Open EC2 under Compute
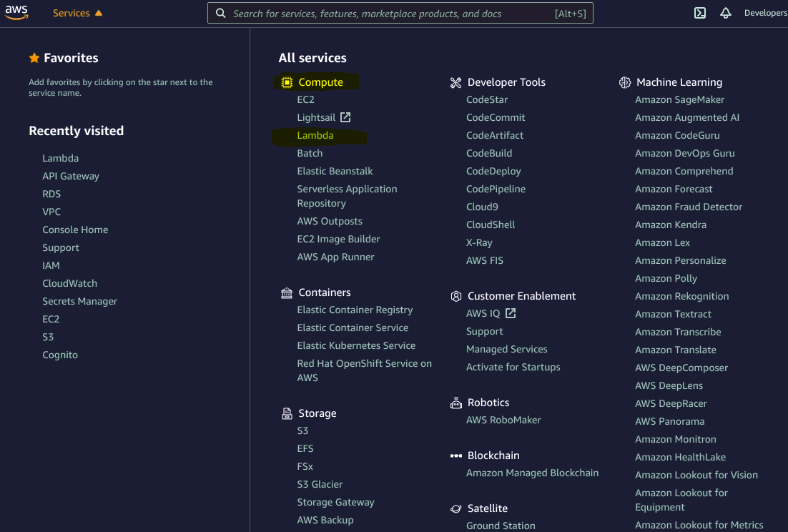This screenshot has width=788, height=532. [305, 99]
